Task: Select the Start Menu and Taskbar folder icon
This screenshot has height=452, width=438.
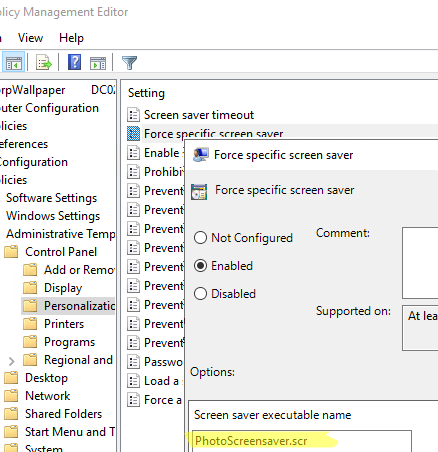Action: click(x=11, y=432)
